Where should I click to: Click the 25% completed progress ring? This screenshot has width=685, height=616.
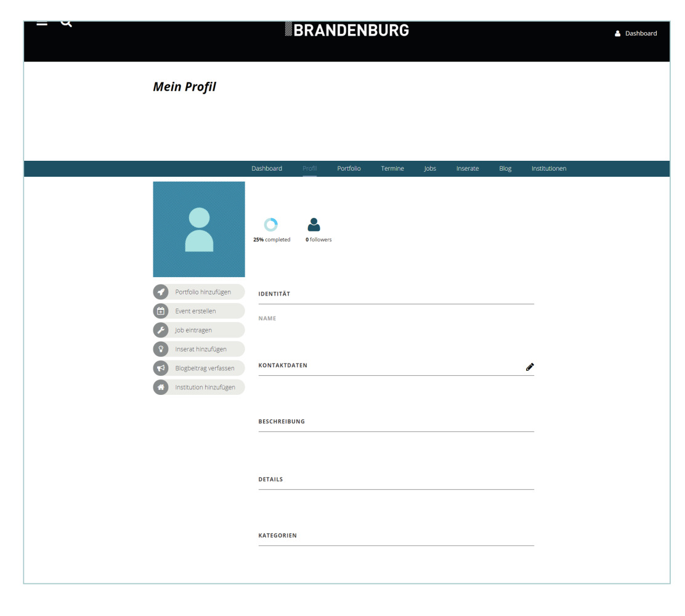[x=270, y=225]
